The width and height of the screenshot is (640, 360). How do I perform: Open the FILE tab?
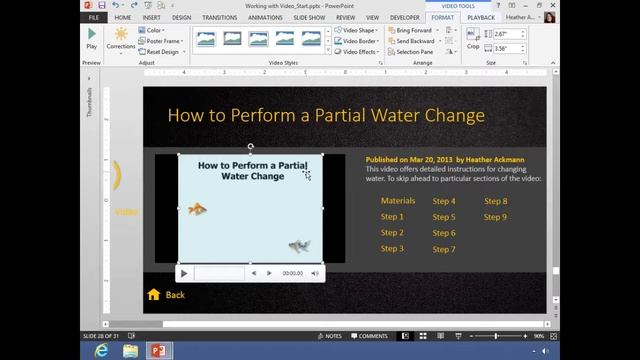[94, 18]
